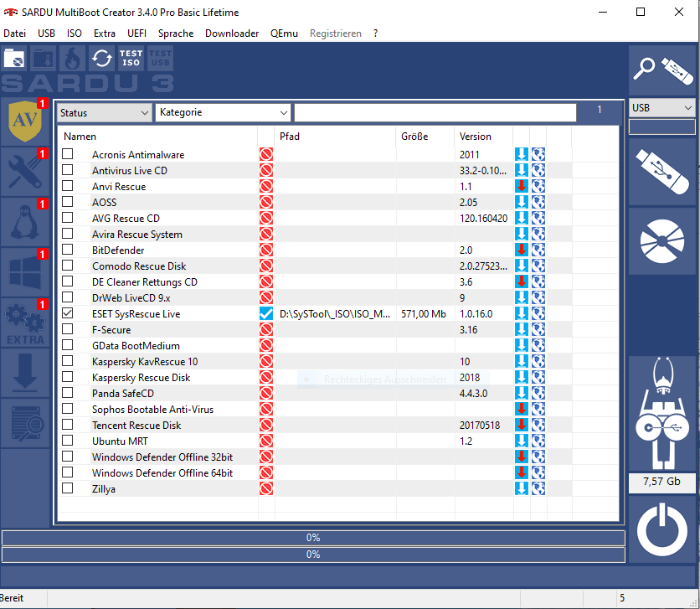Click the ESET path cell D:\SySTool\_ISO
700x609 pixels.
pos(335,314)
